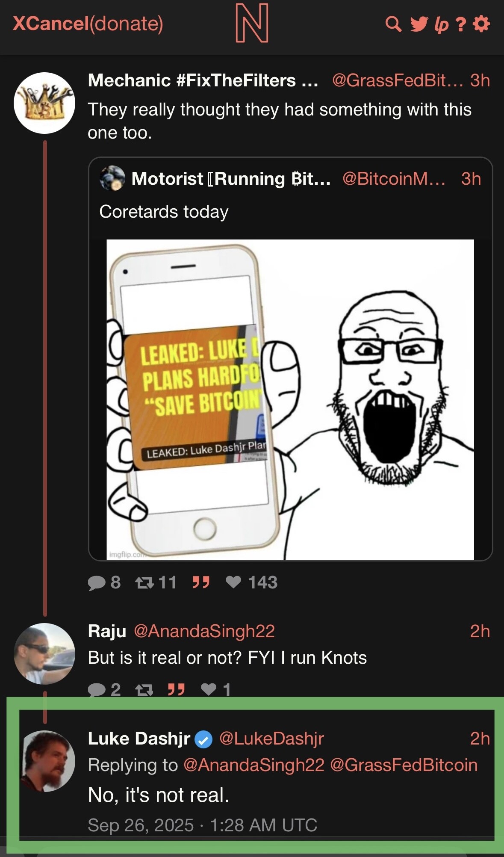The image size is (504, 857).
Task: Open the search magnifier icon
Action: click(x=393, y=24)
